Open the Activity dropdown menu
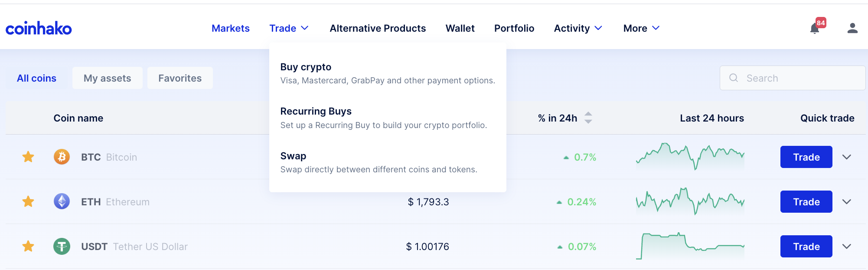868x270 pixels. point(578,28)
